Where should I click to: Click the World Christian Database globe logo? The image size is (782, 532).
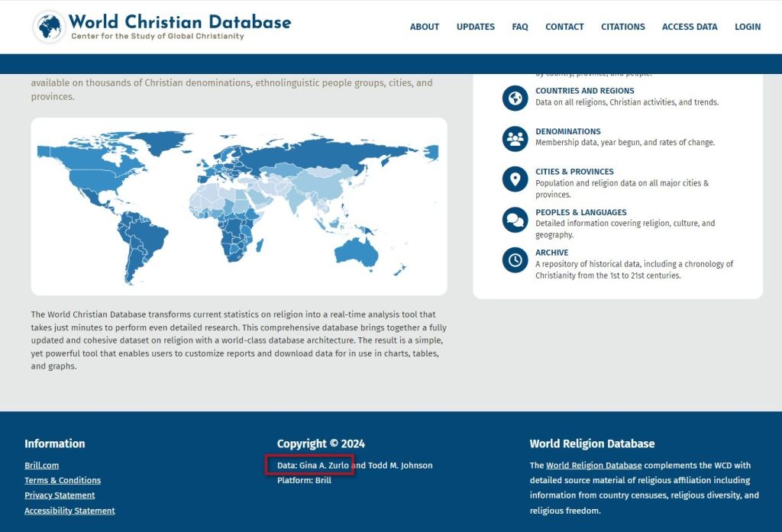click(49, 27)
